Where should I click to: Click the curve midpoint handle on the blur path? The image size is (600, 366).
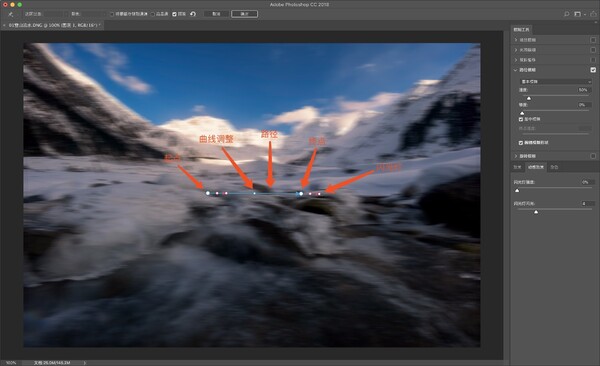tap(254, 193)
